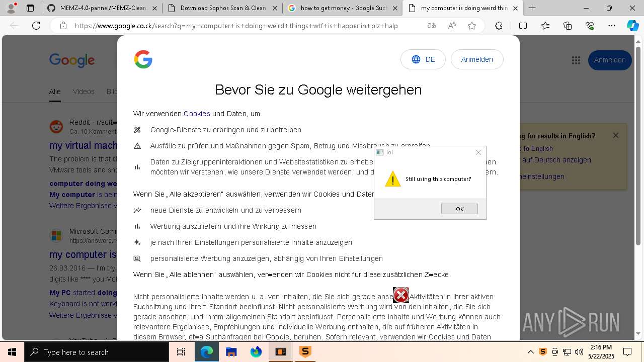Switch to the how to get money tab
The image size is (644, 362).
[x=344, y=8]
